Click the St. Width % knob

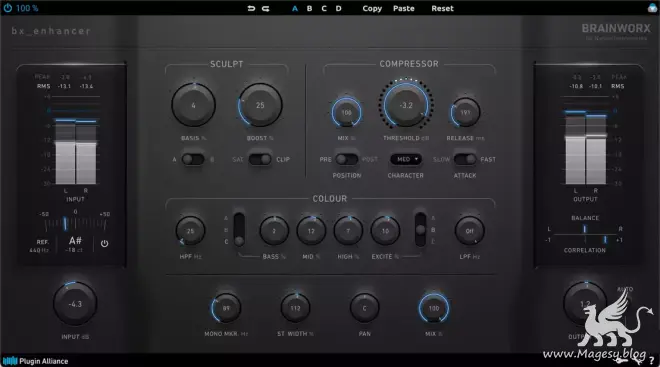click(x=295, y=308)
